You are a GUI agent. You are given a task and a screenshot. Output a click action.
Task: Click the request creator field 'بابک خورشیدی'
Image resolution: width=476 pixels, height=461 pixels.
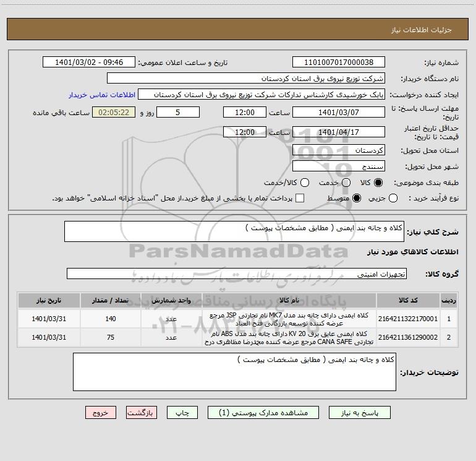(261, 95)
